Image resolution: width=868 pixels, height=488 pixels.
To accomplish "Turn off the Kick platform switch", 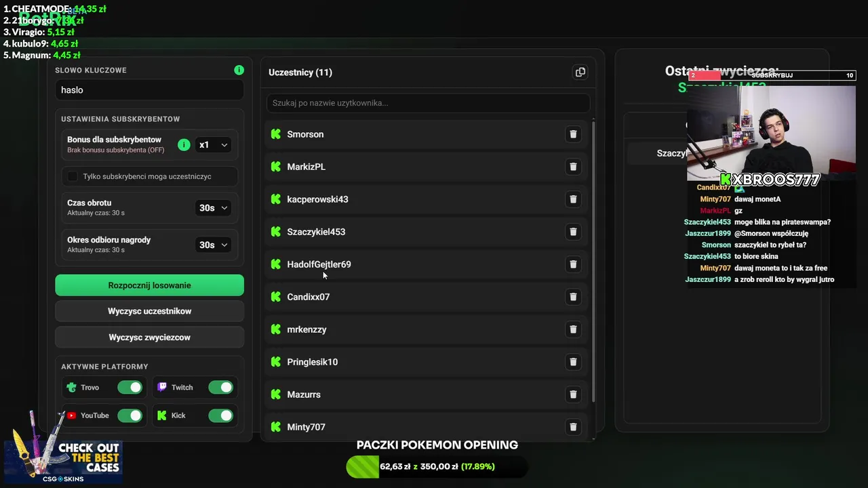I will tap(220, 415).
